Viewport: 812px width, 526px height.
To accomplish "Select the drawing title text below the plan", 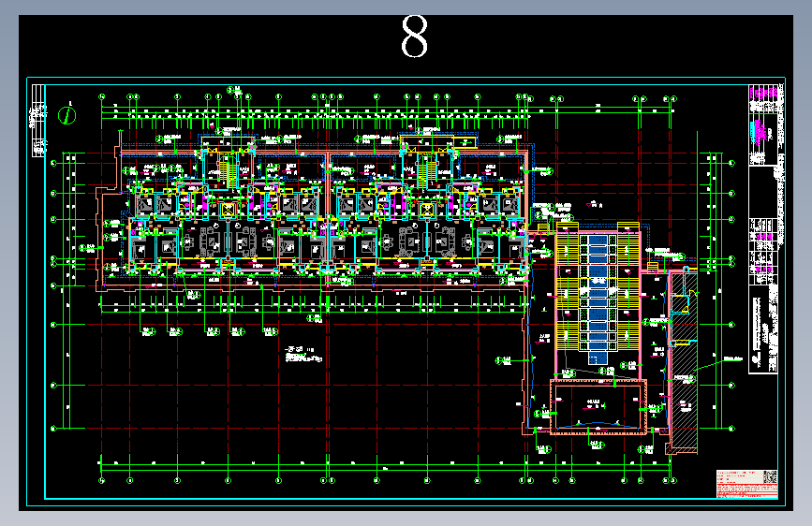I will tap(304, 355).
